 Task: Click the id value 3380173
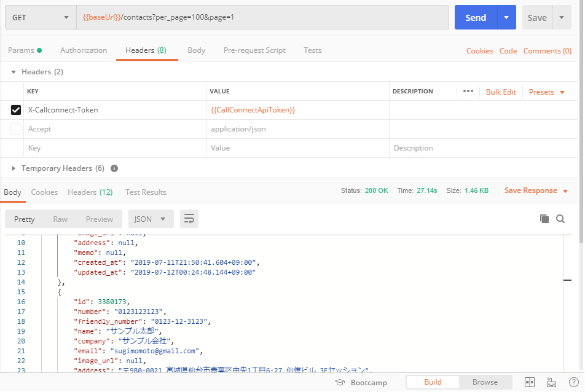112,302
